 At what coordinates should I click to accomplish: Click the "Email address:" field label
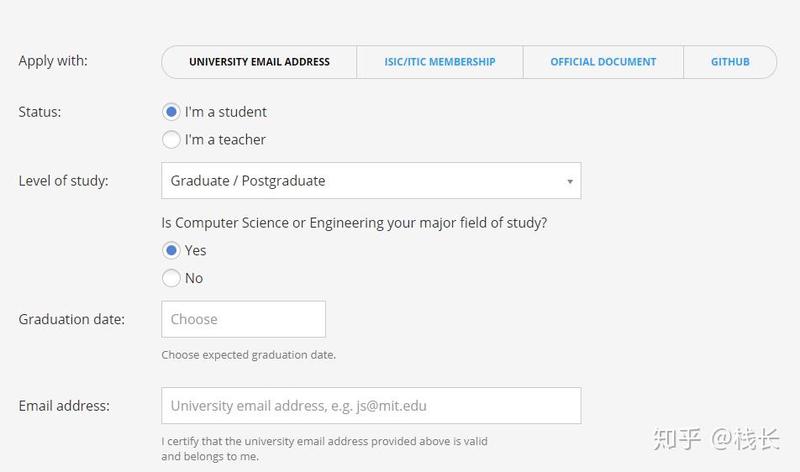click(x=64, y=406)
